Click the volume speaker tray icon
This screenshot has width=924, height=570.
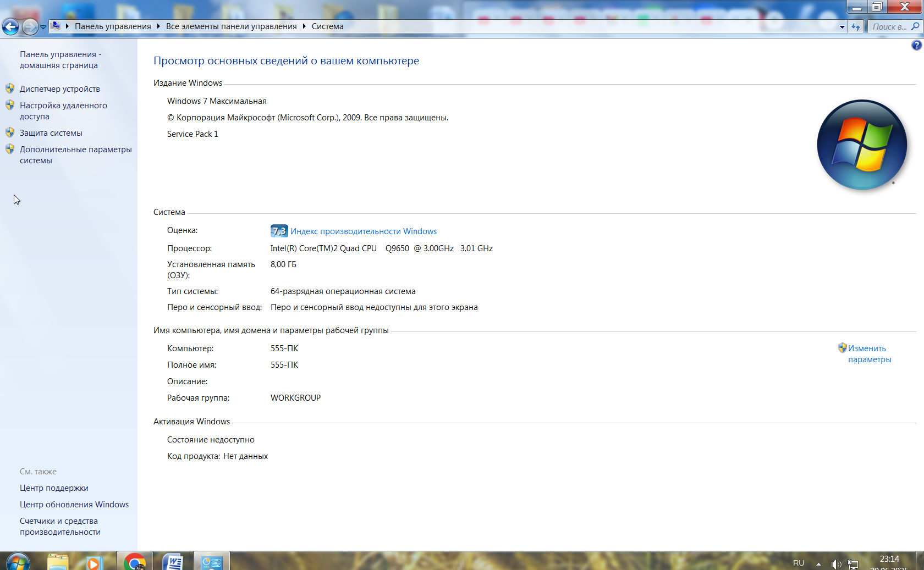coord(836,564)
